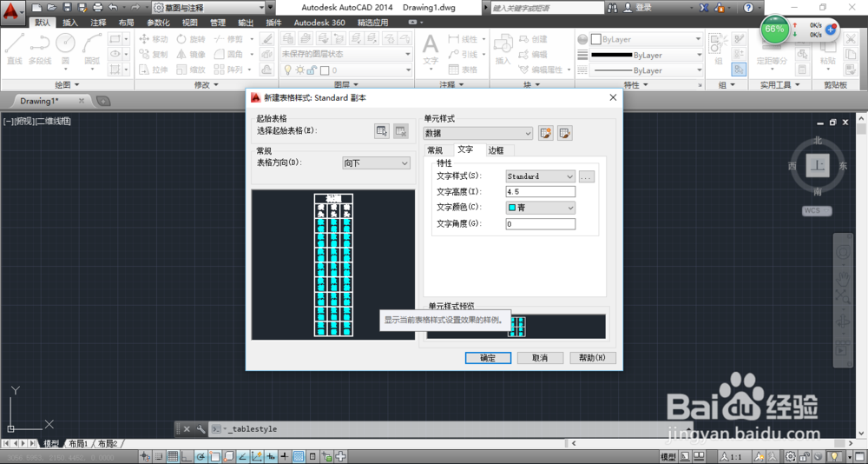Click the Save As icon
Viewport: 868px width, 464px height.
pyautogui.click(x=82, y=8)
